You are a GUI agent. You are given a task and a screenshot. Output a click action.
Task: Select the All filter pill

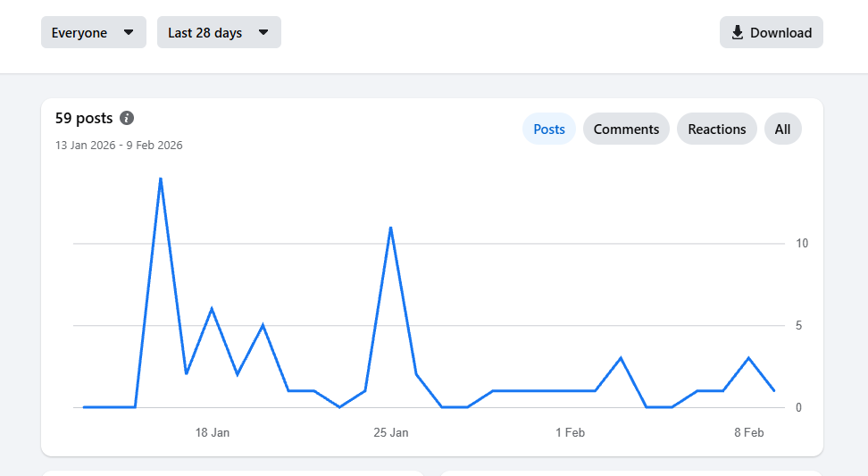tap(782, 129)
